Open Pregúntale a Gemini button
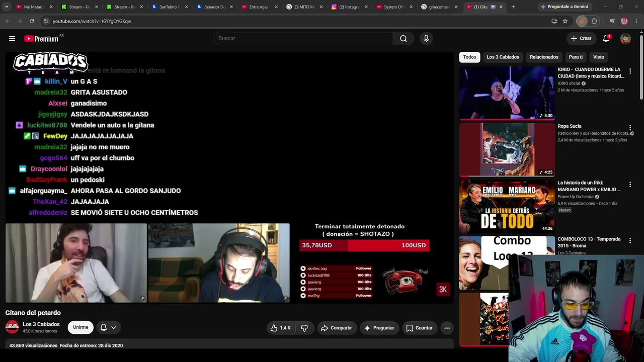The image size is (644, 362). click(x=564, y=7)
